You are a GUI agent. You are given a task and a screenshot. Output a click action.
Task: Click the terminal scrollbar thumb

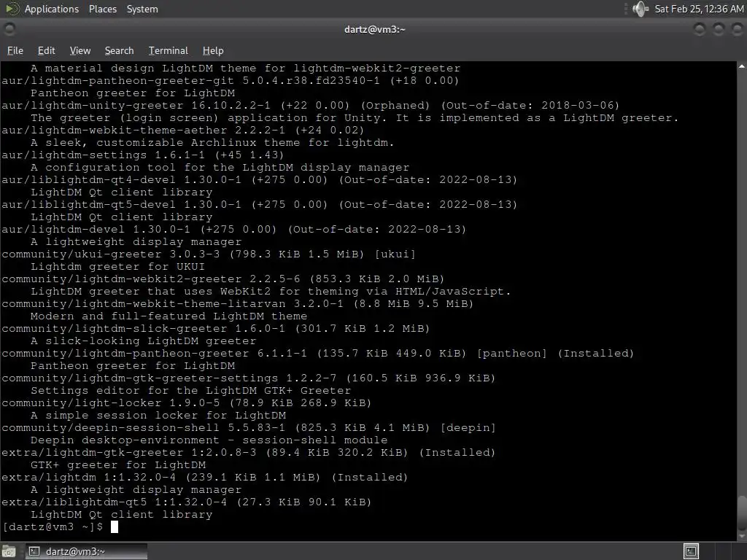pyautogui.click(x=742, y=512)
